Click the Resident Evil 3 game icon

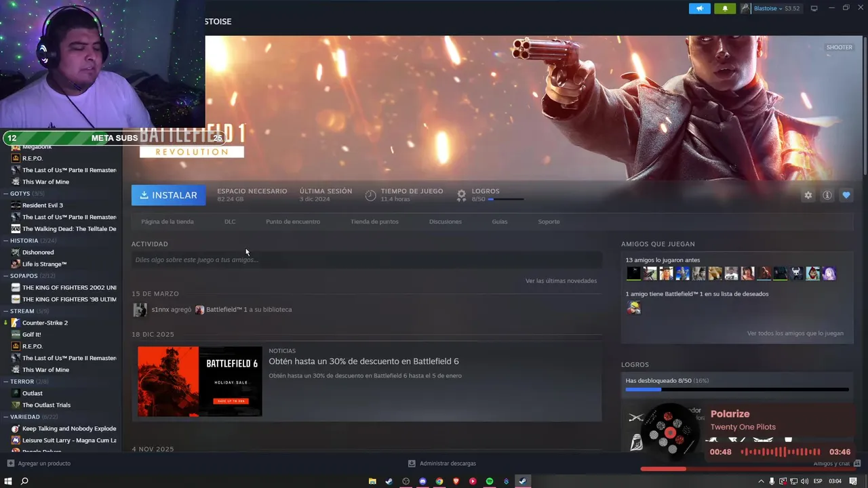(x=16, y=205)
